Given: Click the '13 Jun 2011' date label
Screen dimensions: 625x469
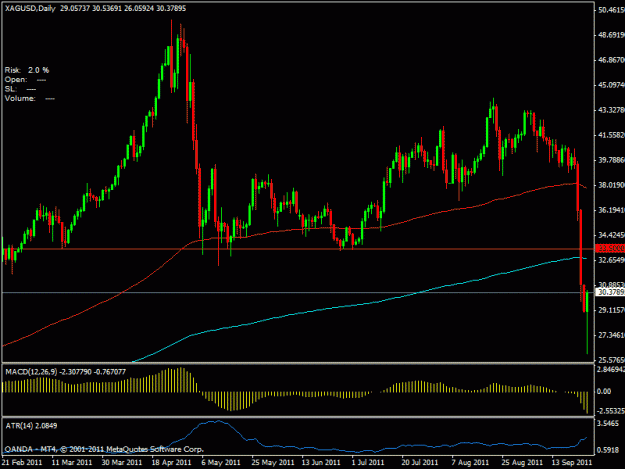Looking at the screenshot, I should click(x=321, y=462).
